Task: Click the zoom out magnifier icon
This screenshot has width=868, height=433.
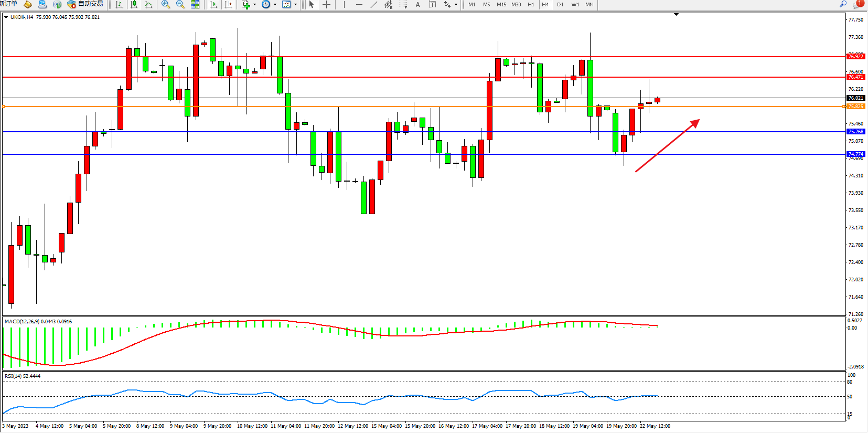Action: click(x=180, y=4)
